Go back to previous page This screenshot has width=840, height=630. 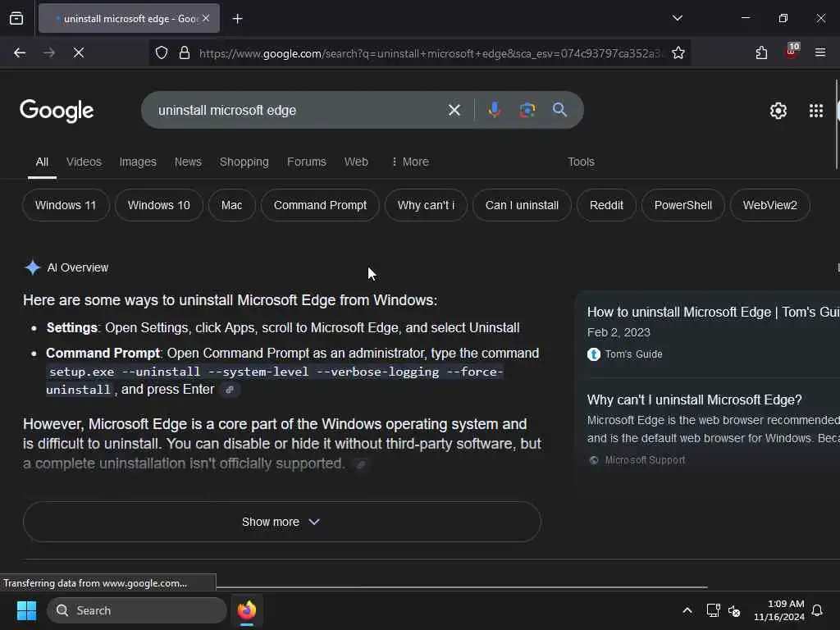tap(20, 52)
